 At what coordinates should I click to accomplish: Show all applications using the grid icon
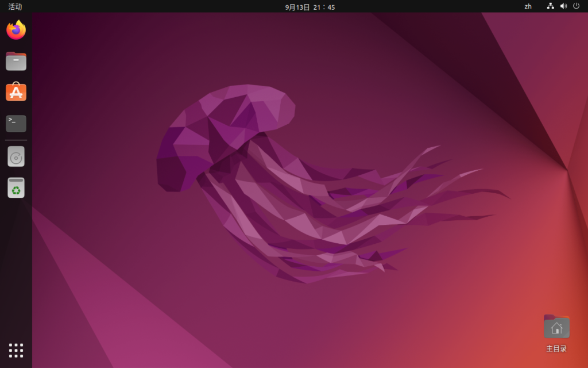(x=16, y=350)
